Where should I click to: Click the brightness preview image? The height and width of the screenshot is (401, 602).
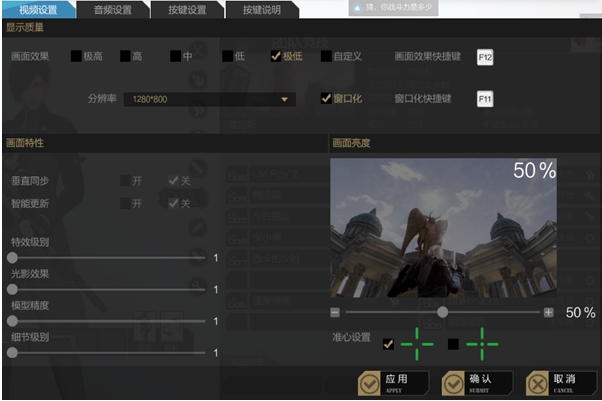coord(443,228)
